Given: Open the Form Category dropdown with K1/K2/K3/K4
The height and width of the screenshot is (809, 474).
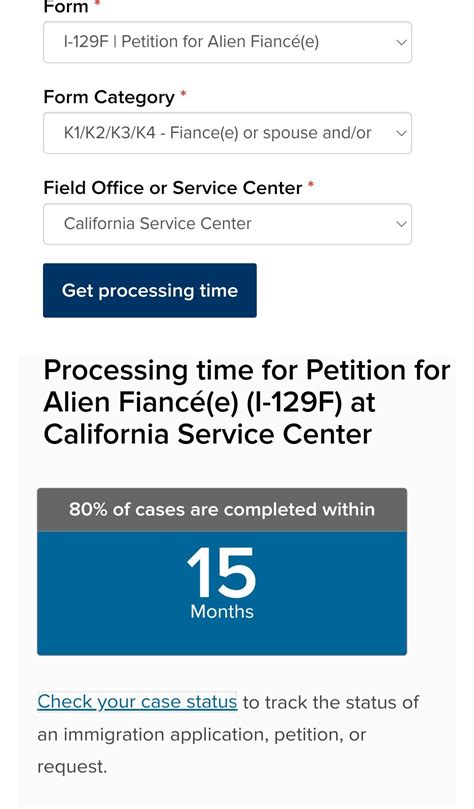Looking at the screenshot, I should (x=227, y=133).
